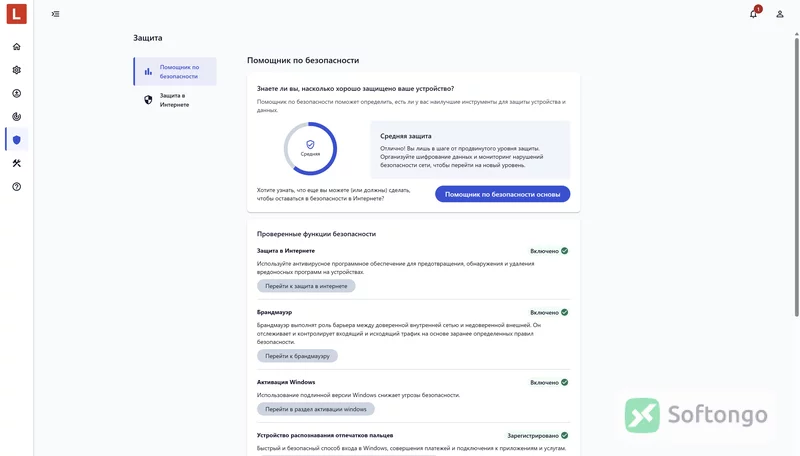Screen dimensions: 800x456
Task: Click Устройство распознавания отпечатков пальцев title
Action: click(325, 435)
